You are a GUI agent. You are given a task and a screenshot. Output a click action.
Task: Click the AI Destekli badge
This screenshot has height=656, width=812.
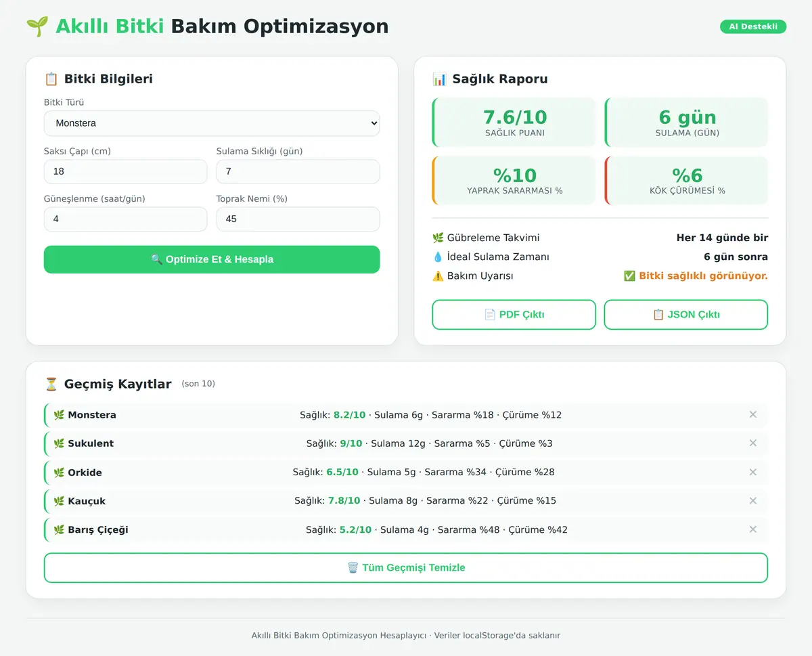[x=753, y=27]
